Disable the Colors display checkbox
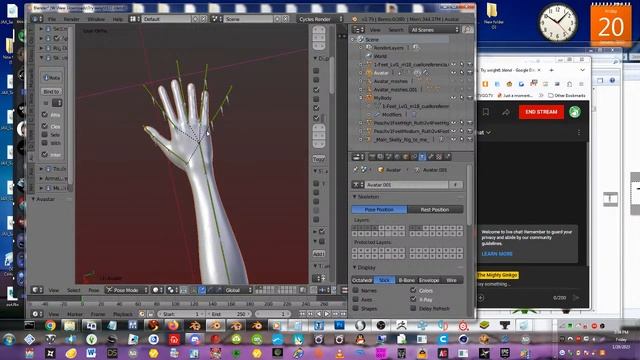 pyautogui.click(x=413, y=290)
